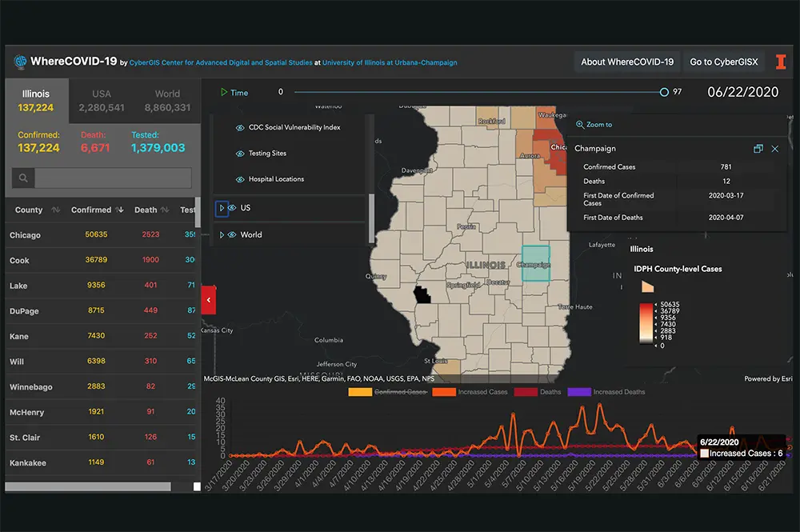
Task: Hide the Testing Sites layer
Action: [240, 154]
